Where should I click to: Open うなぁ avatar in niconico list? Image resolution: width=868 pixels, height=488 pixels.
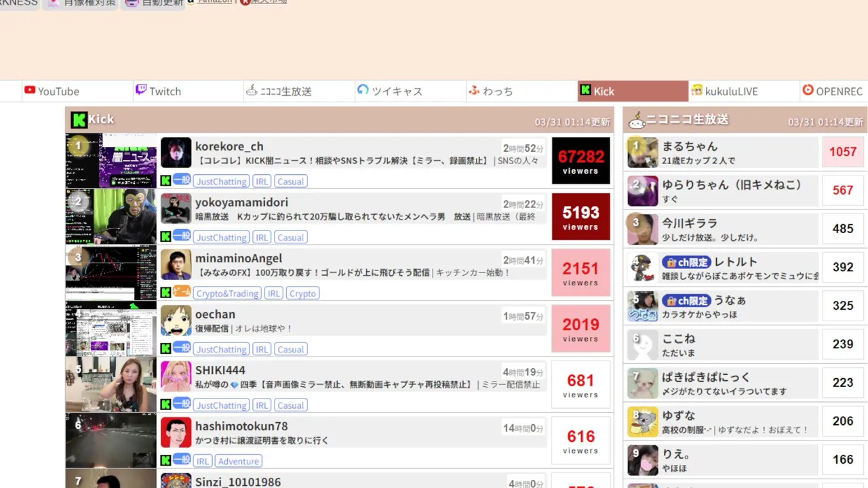pyautogui.click(x=642, y=306)
